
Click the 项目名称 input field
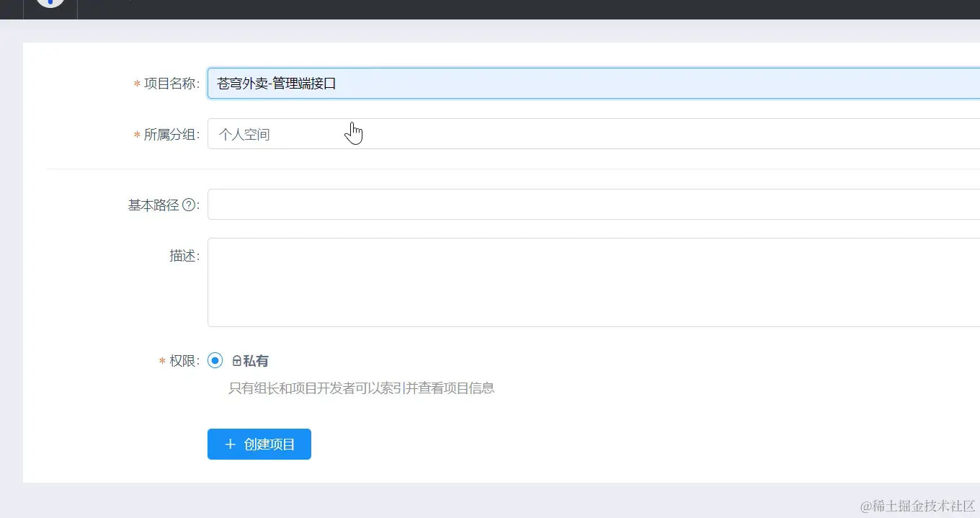[594, 84]
